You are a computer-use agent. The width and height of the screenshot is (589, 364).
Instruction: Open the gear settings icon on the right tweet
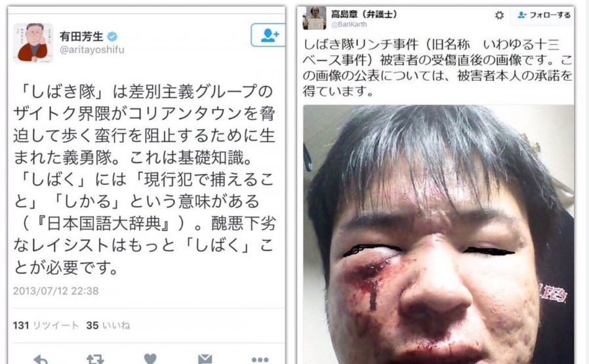pyautogui.click(x=499, y=15)
